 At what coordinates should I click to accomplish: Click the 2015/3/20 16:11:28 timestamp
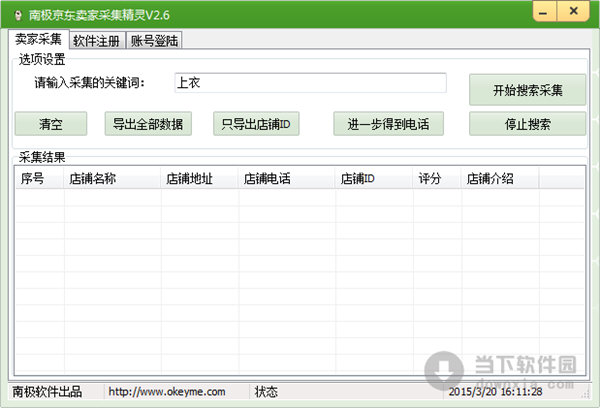pos(495,392)
